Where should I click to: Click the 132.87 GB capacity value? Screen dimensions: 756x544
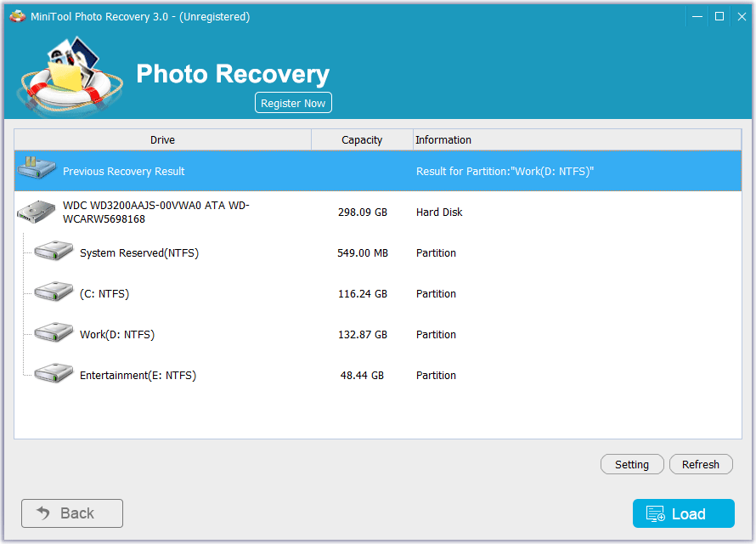pyautogui.click(x=363, y=335)
